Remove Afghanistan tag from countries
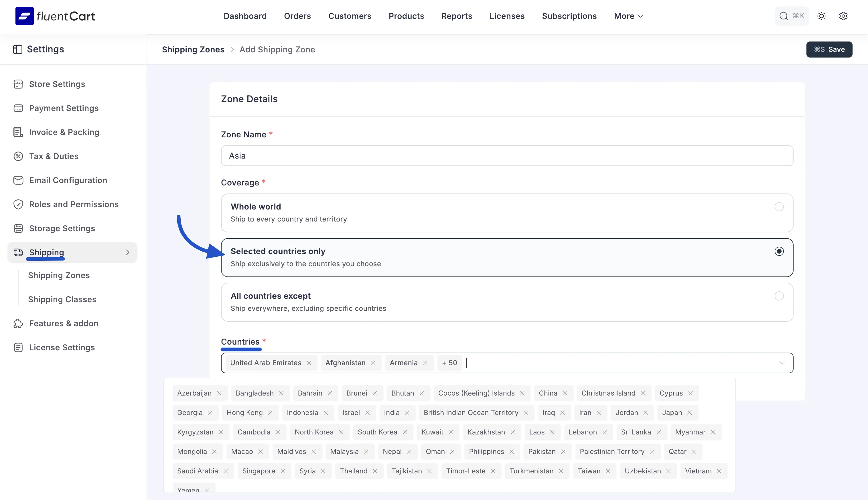Image resolution: width=868 pixels, height=500 pixels. 373,363
